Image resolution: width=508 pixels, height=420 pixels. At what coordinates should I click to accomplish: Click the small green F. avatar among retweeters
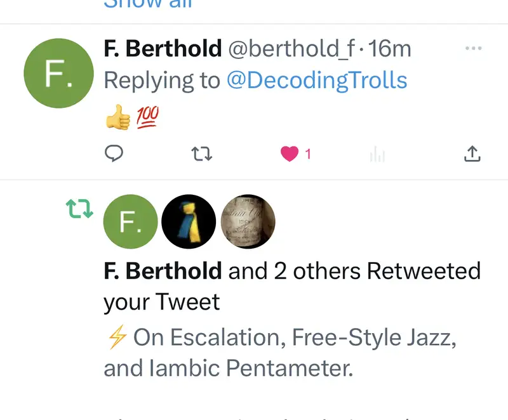pyautogui.click(x=130, y=221)
